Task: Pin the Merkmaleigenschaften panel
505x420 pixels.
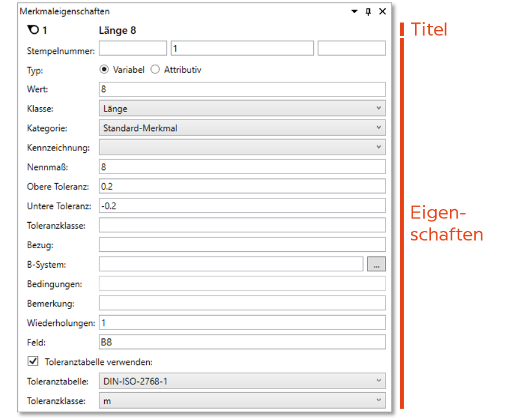Action: click(x=368, y=11)
